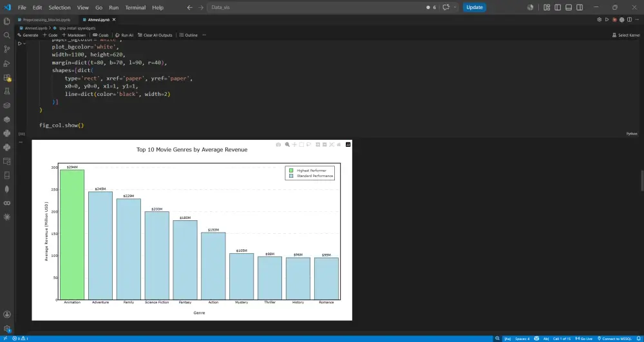644x342 pixels.
Task: Click Cell 1 of 15 in status bar
Action: [562, 339]
